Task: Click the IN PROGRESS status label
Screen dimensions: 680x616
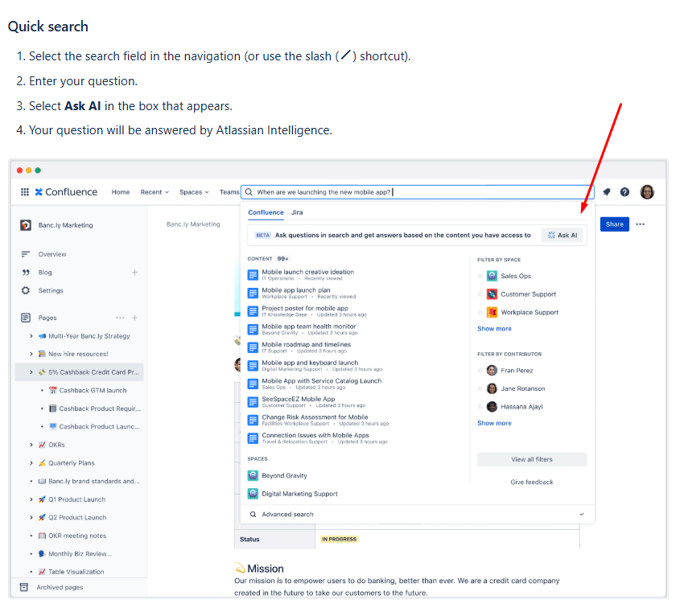Action: 339,540
